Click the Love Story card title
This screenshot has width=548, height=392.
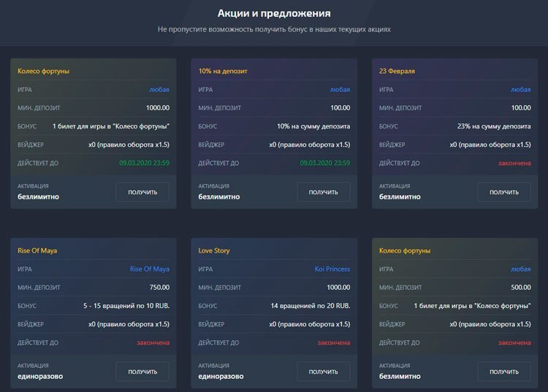tap(214, 250)
